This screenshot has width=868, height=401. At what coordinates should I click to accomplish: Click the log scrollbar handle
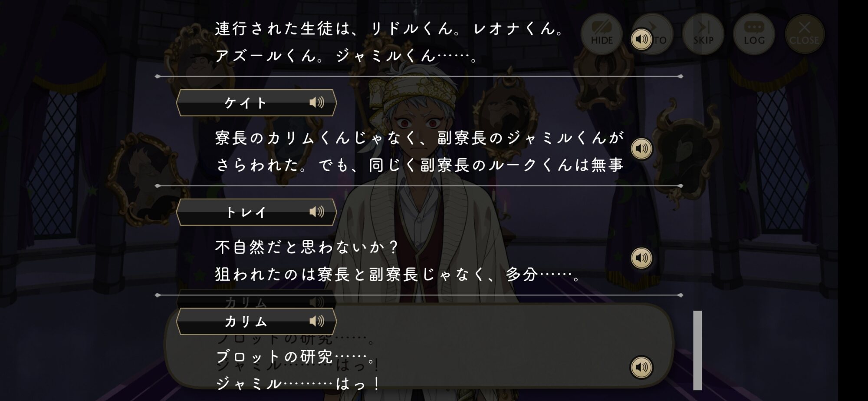[x=697, y=350]
